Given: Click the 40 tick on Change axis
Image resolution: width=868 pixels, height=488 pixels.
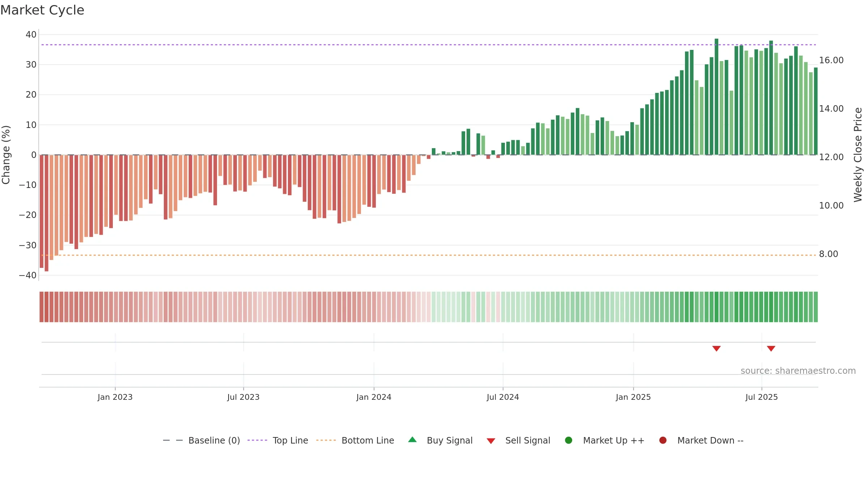Looking at the screenshot, I should point(31,34).
